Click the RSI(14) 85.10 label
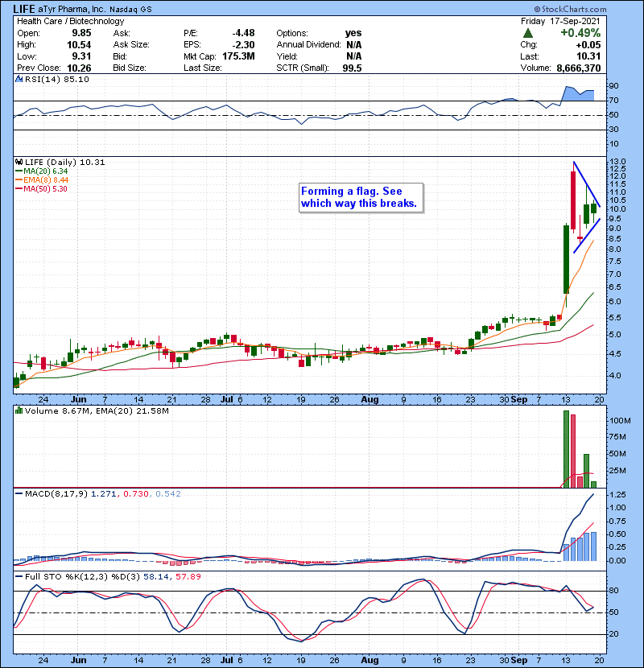 (56, 79)
